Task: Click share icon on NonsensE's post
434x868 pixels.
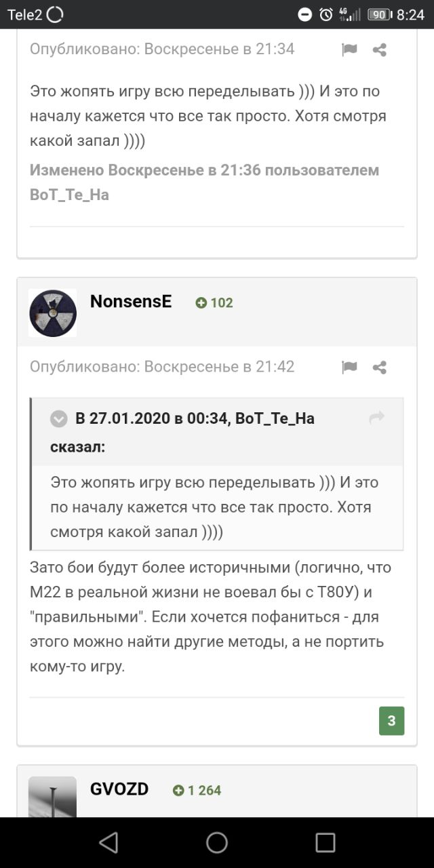Action: (380, 368)
